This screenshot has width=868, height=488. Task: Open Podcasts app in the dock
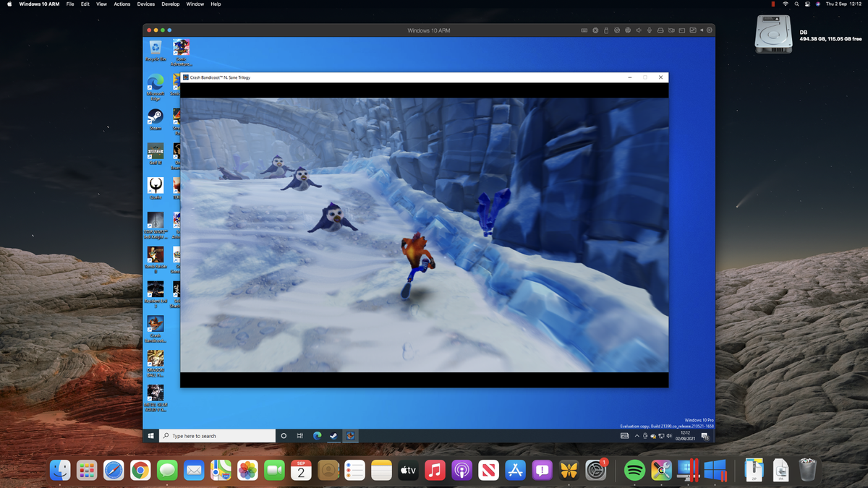pos(461,471)
